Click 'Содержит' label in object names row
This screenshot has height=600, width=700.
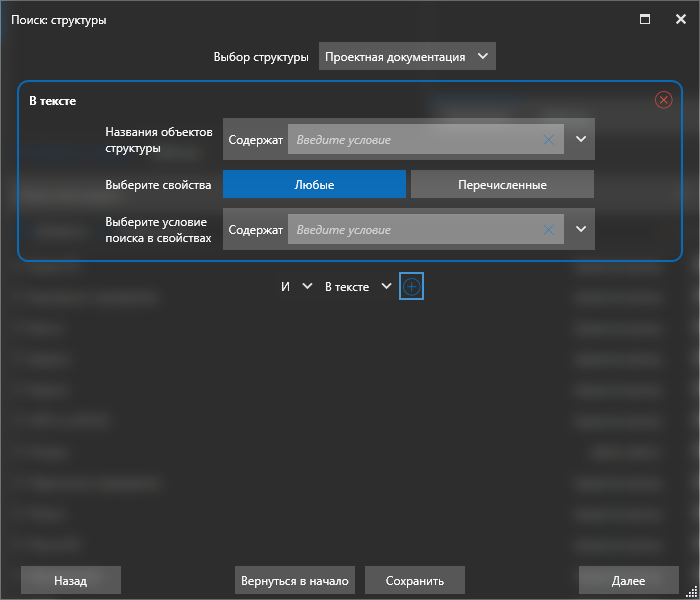click(256, 140)
